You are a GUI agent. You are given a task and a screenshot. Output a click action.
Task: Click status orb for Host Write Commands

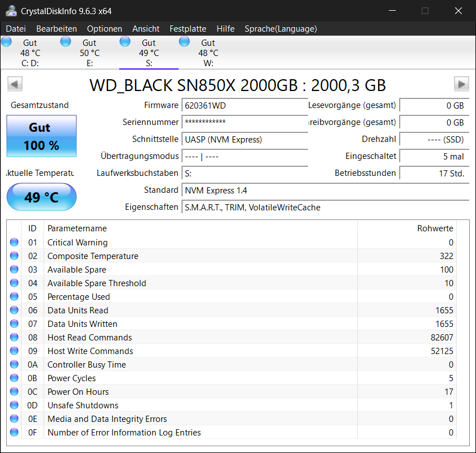click(x=14, y=351)
